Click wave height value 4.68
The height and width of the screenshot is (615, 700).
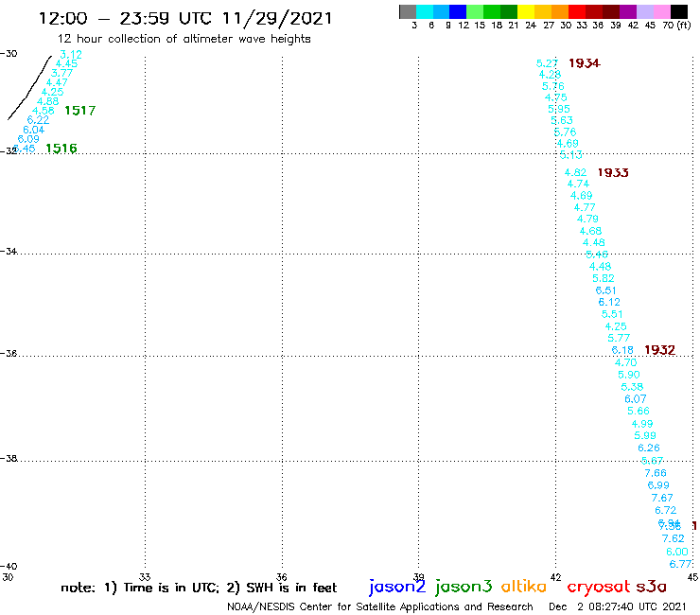coord(590,231)
